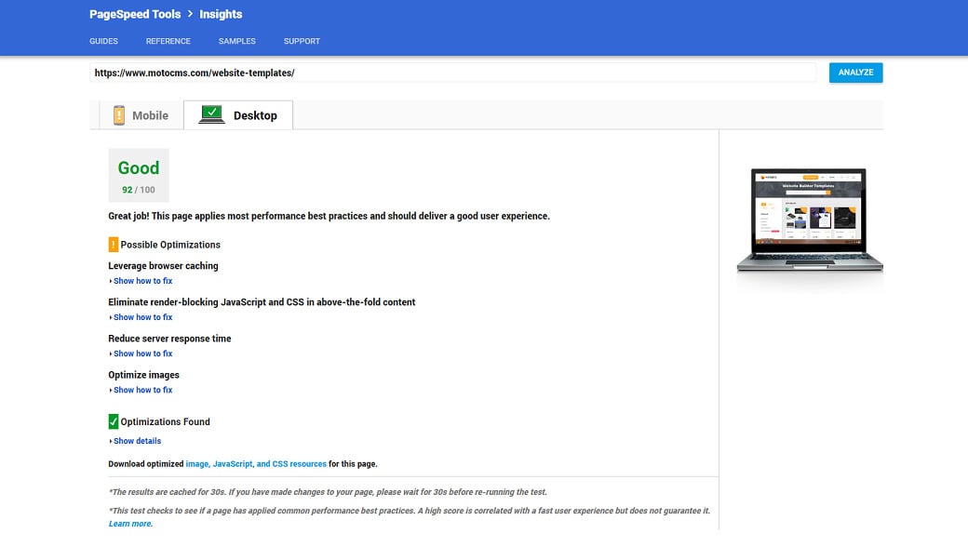The height and width of the screenshot is (560, 968).
Task: Open the Guides menu item
Action: point(103,41)
